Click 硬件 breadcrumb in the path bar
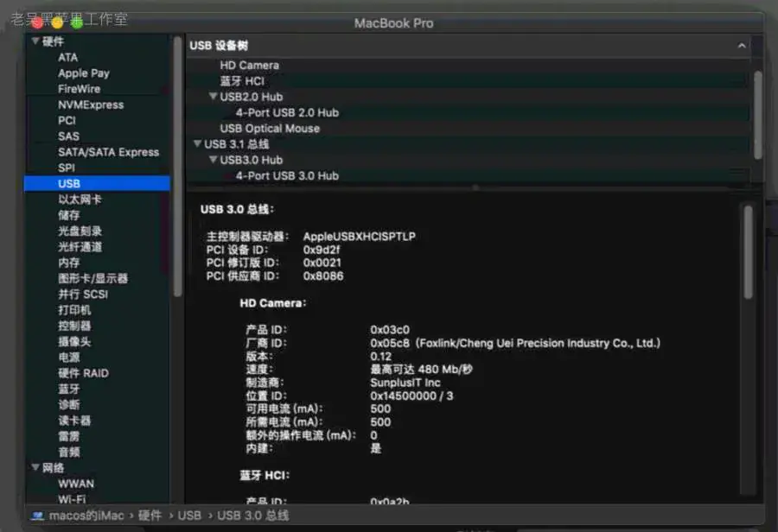 click(150, 516)
